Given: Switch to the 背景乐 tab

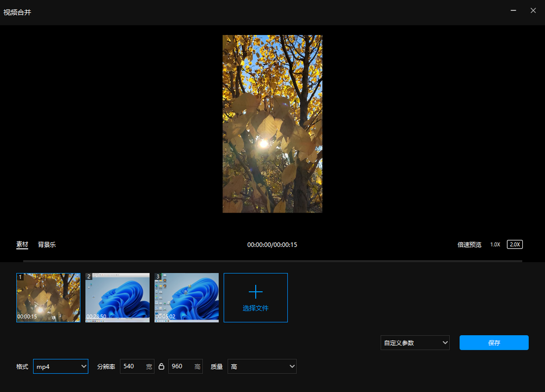Looking at the screenshot, I should 47,244.
